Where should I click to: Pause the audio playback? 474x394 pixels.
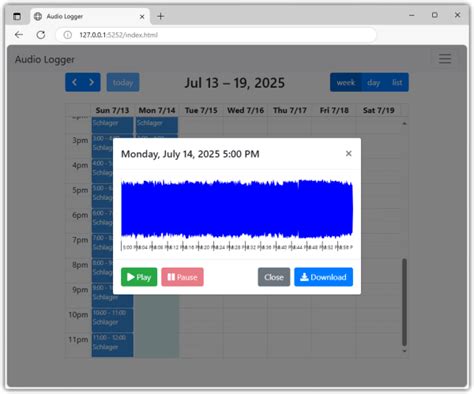182,277
